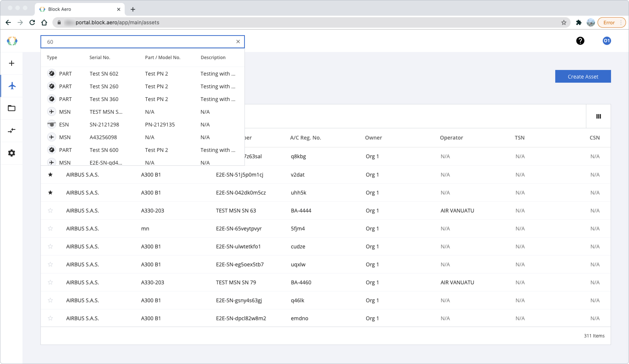This screenshot has width=629, height=364.
Task: Click the Error button in the toolbar
Action: (610, 22)
